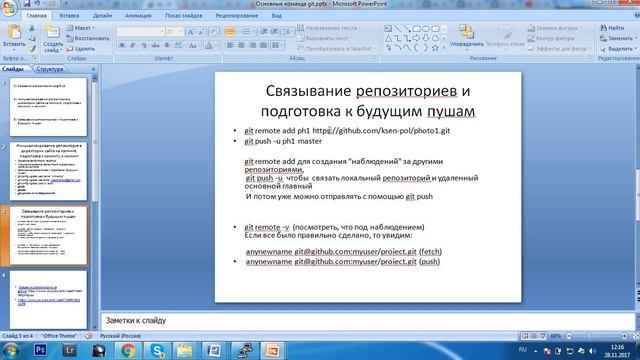This screenshot has width=640, height=360.
Task: Open the Выделить select dropdown
Action: [x=619, y=49]
